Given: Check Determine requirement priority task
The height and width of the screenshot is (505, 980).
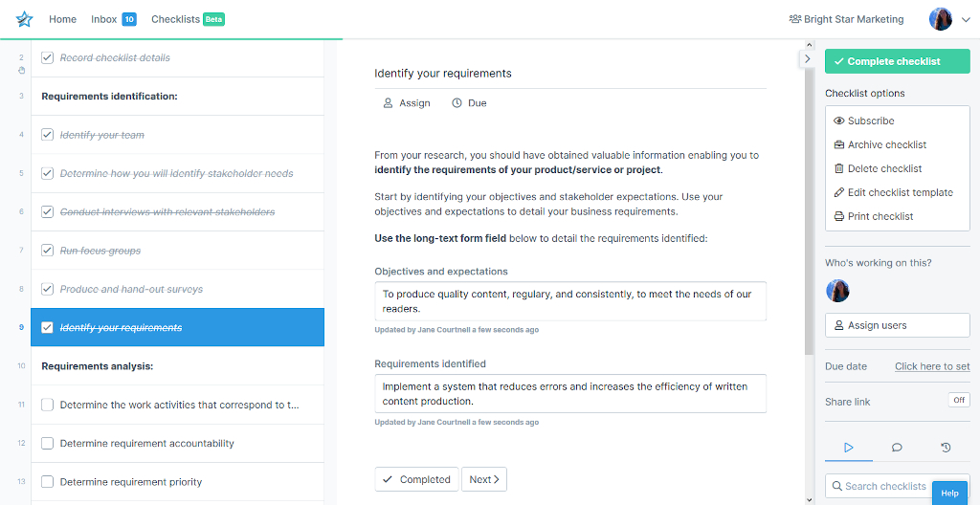Looking at the screenshot, I should point(47,482).
